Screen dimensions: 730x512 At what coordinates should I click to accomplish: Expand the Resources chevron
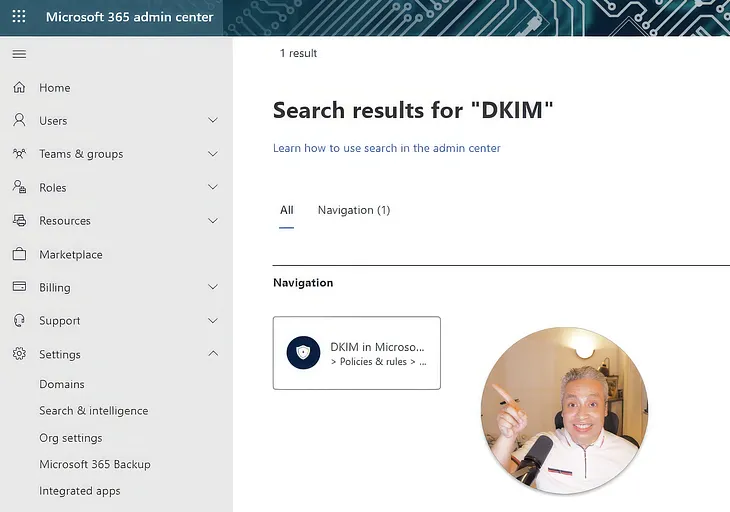[x=213, y=221]
